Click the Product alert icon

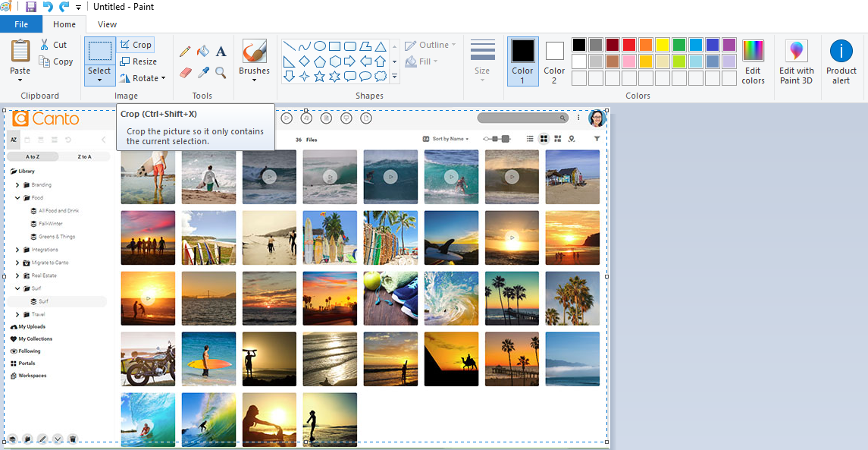pos(841,62)
